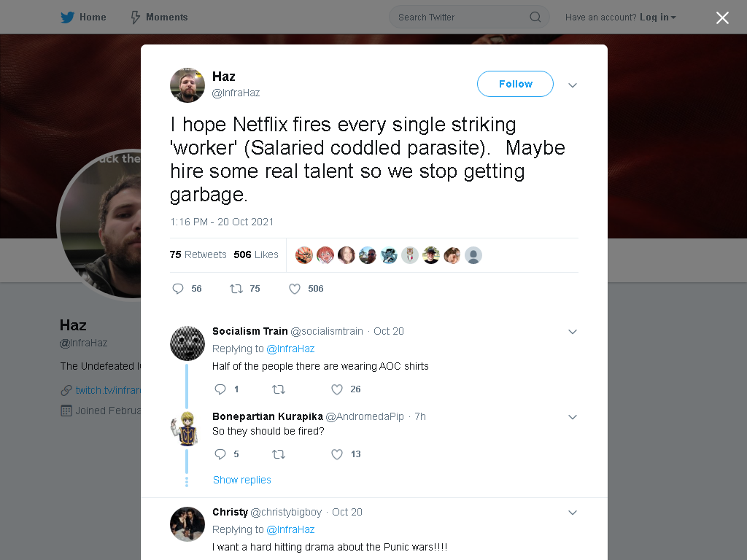Click the search magnifier icon
This screenshot has height=560, width=747.
click(x=535, y=17)
